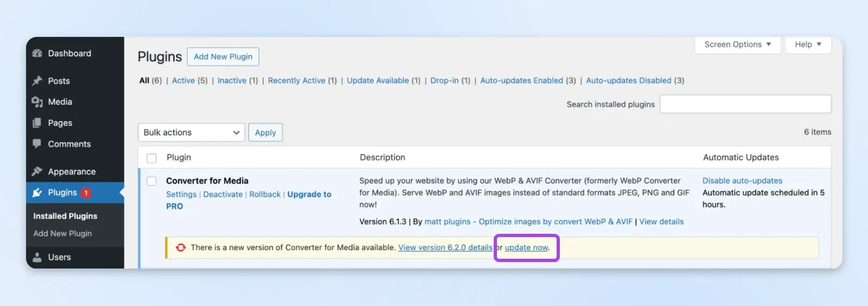Filter by Update Available plugins
Image resolution: width=868 pixels, height=306 pixels.
pos(378,80)
